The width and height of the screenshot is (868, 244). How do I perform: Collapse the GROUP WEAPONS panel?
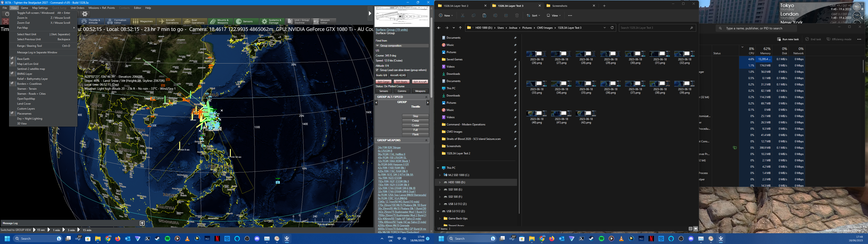(426, 140)
